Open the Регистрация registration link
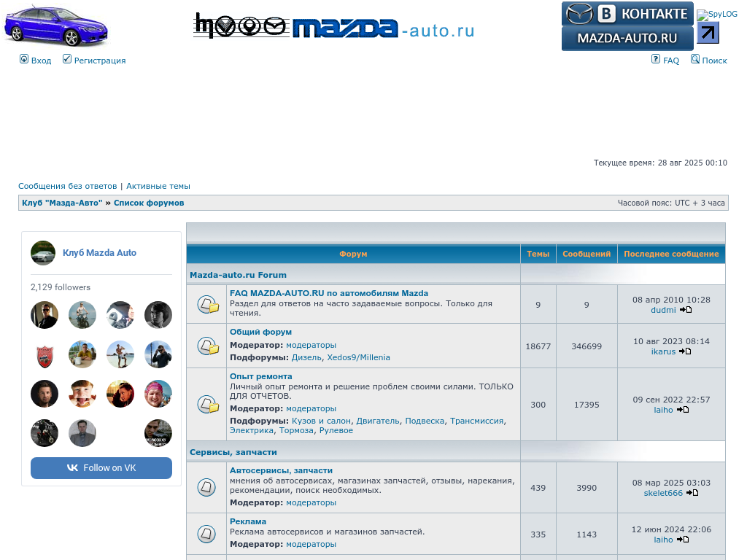The image size is (747, 560). click(99, 61)
